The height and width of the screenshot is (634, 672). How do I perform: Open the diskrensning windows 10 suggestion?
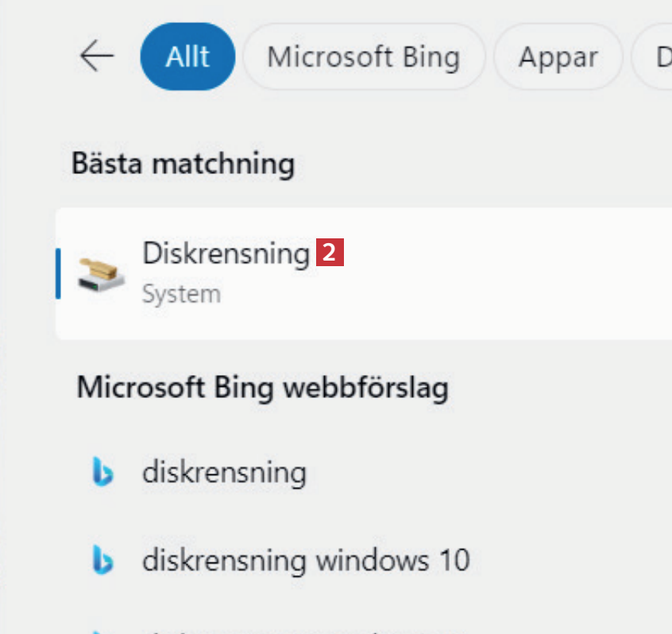tap(306, 561)
